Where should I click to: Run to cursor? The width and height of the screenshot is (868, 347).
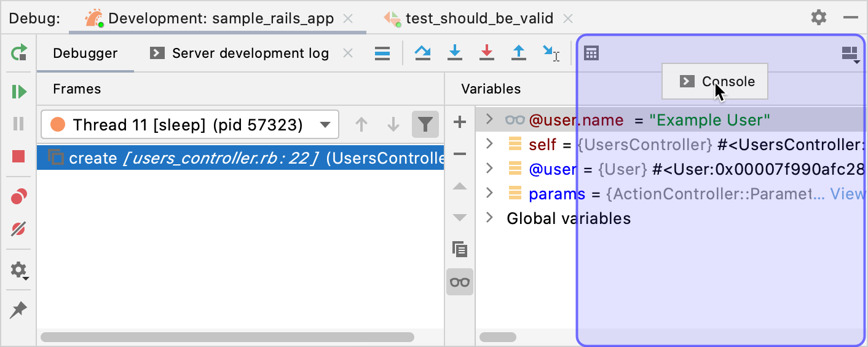point(551,54)
